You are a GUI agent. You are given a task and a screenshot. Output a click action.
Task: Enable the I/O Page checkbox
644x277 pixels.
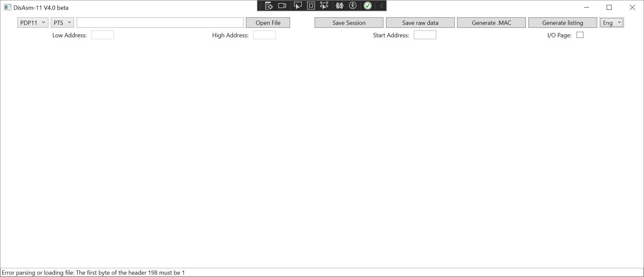tap(580, 35)
